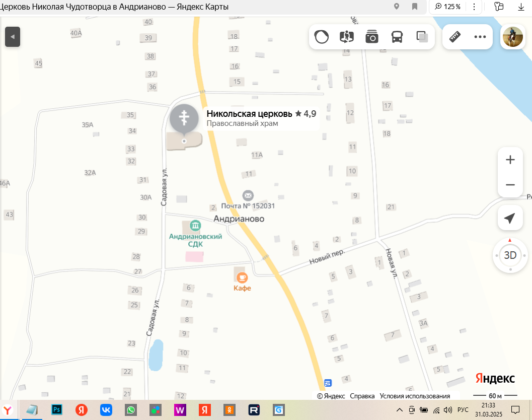Enable street panoramas layer
This screenshot has height=420, width=532.
pyautogui.click(x=347, y=37)
